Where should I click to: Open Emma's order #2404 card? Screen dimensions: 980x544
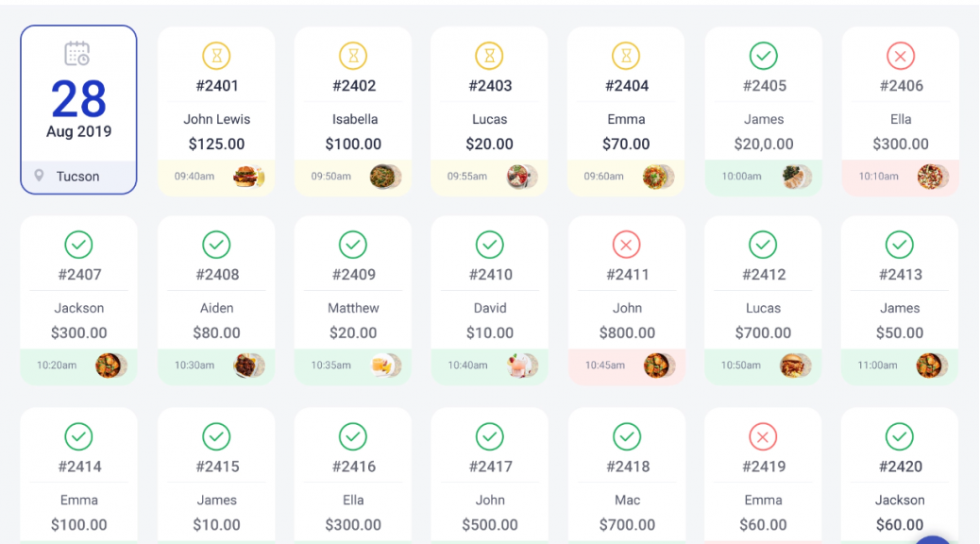tap(626, 111)
